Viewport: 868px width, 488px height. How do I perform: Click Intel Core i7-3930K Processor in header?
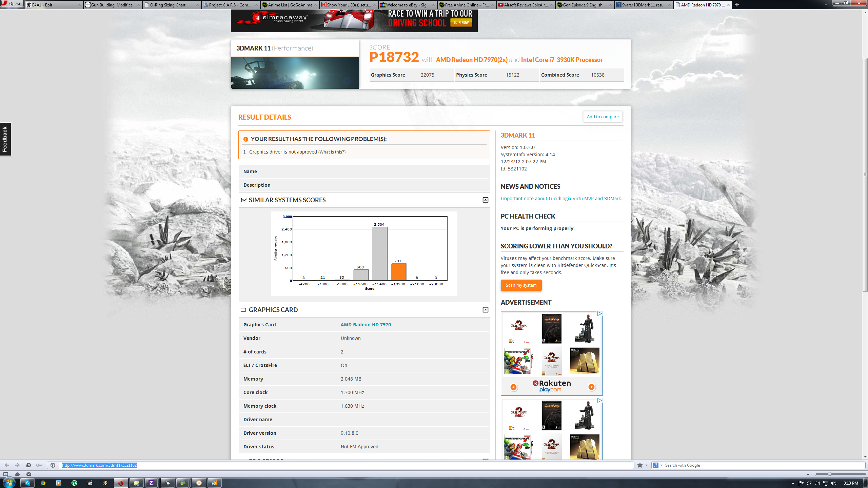pyautogui.click(x=562, y=60)
